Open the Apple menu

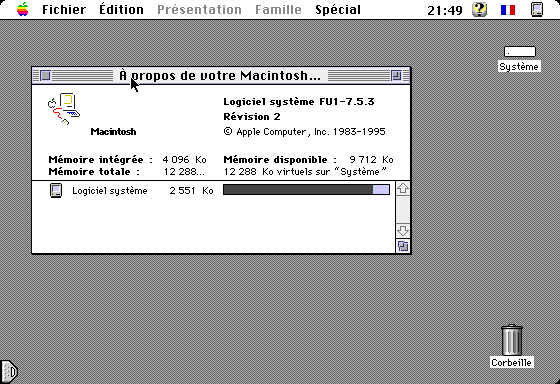tap(22, 9)
